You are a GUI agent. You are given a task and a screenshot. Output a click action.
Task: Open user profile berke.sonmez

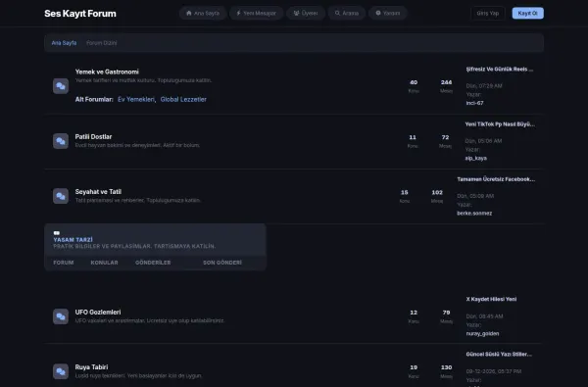[474, 214]
